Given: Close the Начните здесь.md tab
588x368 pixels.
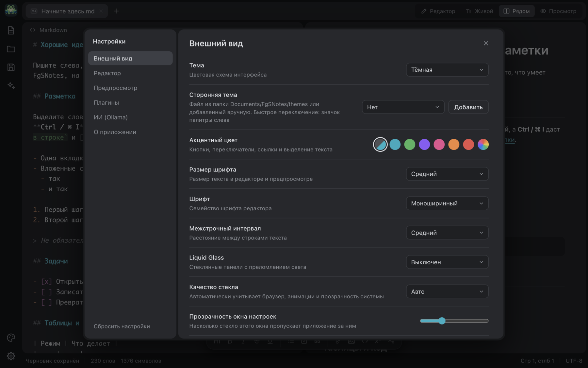Looking at the screenshot, I should pyautogui.click(x=101, y=11).
